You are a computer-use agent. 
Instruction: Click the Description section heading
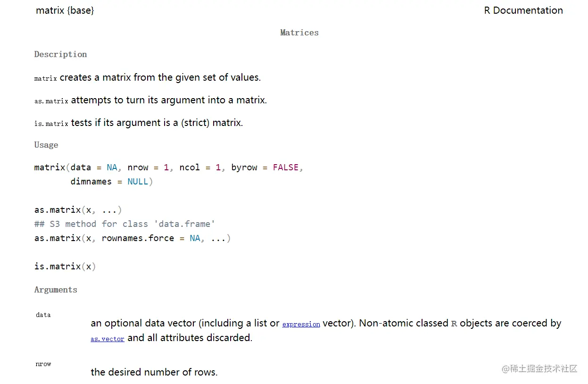pos(60,54)
